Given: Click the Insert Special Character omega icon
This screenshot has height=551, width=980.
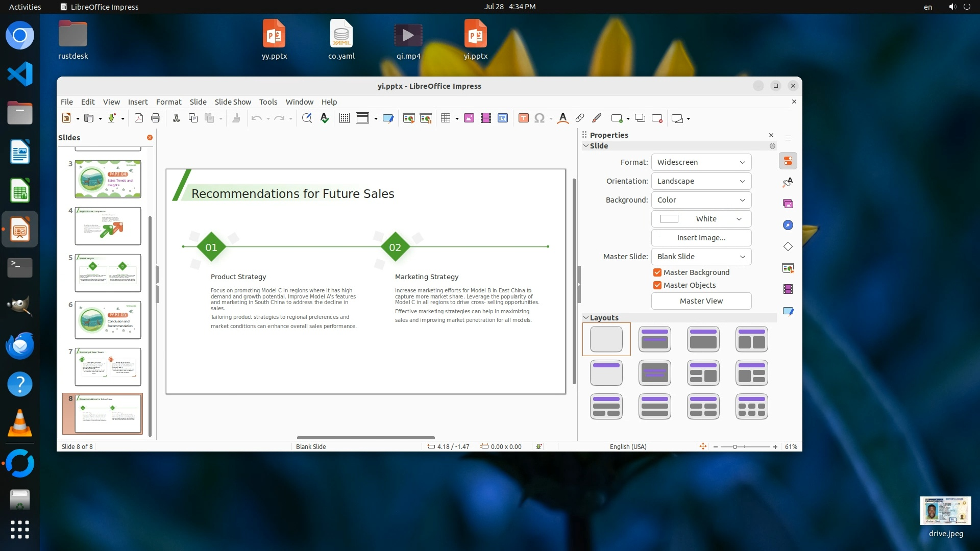Looking at the screenshot, I should (539, 118).
